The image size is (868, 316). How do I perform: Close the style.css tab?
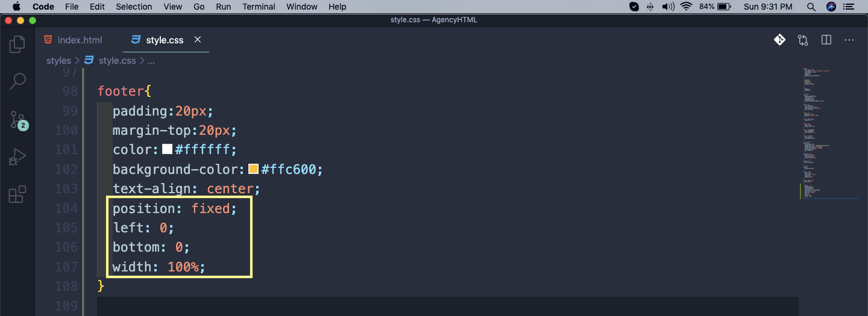[197, 40]
